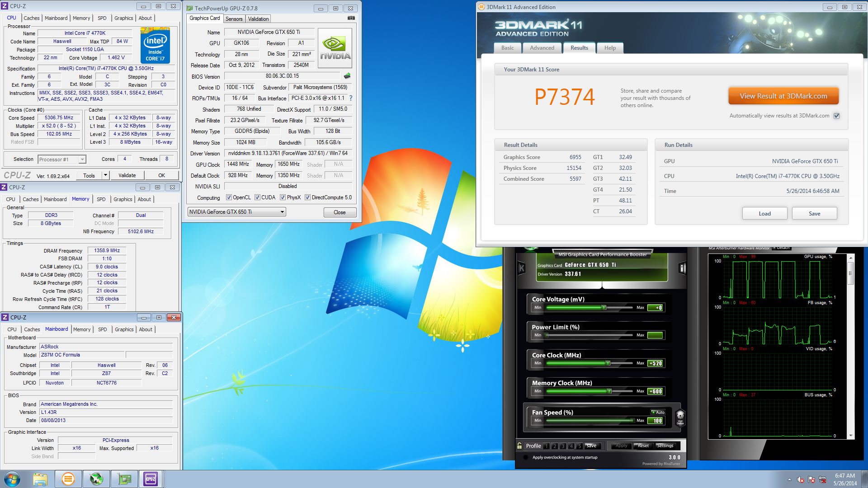Open 3DMark Help tab
Screen dimensions: 868x488
[x=610, y=48]
